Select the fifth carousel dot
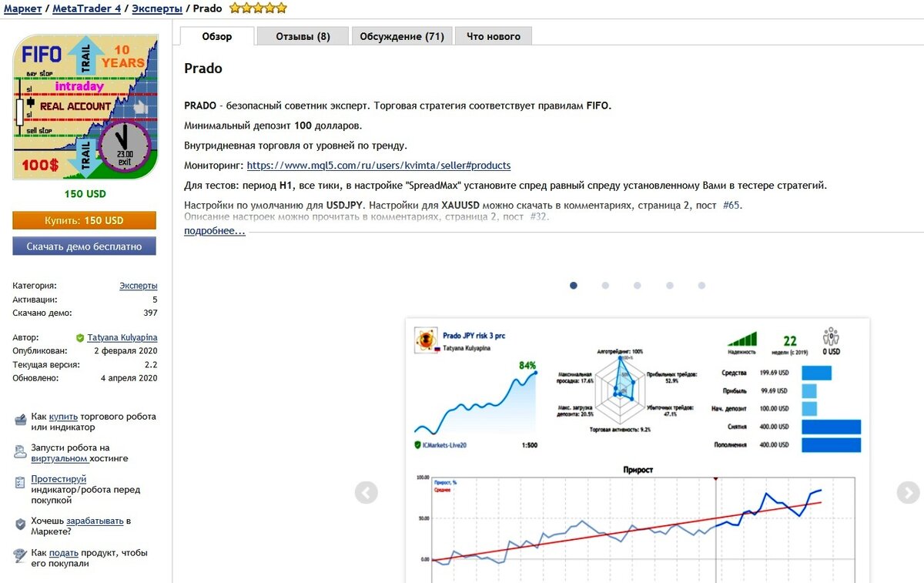Screen dimensions: 924x583 (701, 286)
